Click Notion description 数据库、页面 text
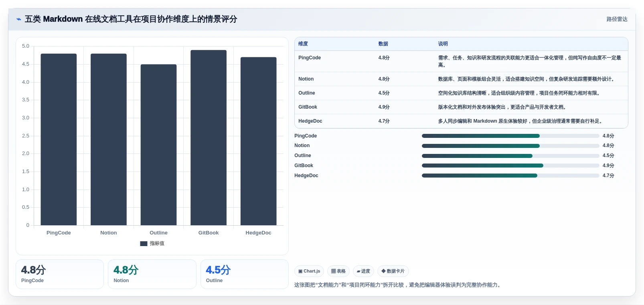Screen dimensions: 644x305 (527, 79)
